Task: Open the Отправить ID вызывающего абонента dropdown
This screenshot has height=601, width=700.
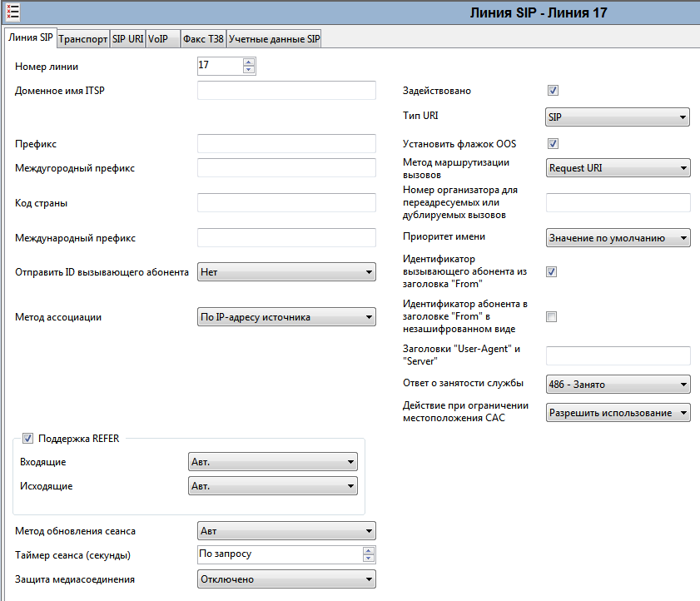Action: [x=286, y=272]
